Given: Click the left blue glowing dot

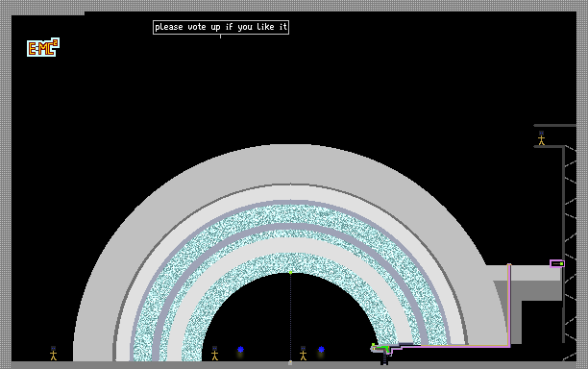Looking at the screenshot, I should [x=241, y=350].
